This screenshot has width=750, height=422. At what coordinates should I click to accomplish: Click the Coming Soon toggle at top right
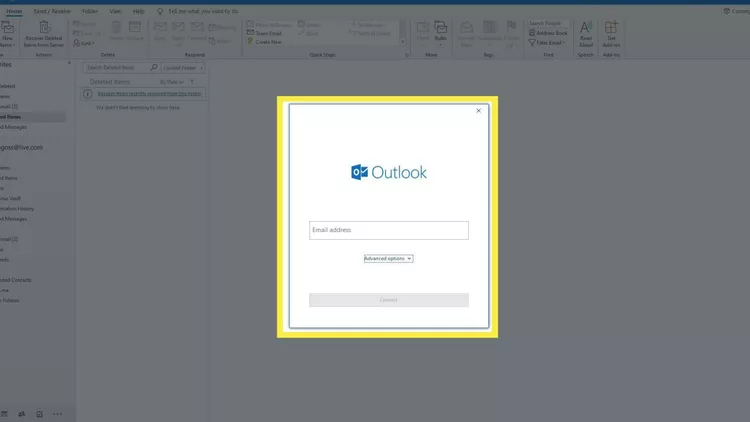pos(737,11)
